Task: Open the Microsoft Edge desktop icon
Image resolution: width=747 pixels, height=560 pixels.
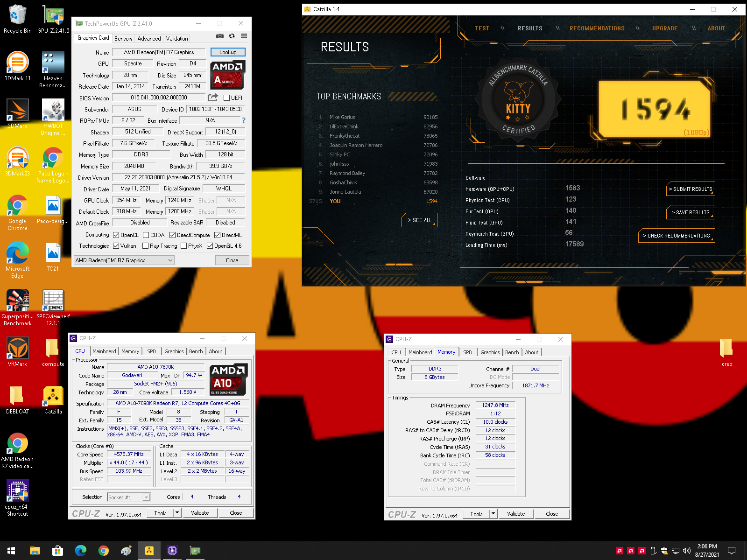Action: pyautogui.click(x=18, y=260)
